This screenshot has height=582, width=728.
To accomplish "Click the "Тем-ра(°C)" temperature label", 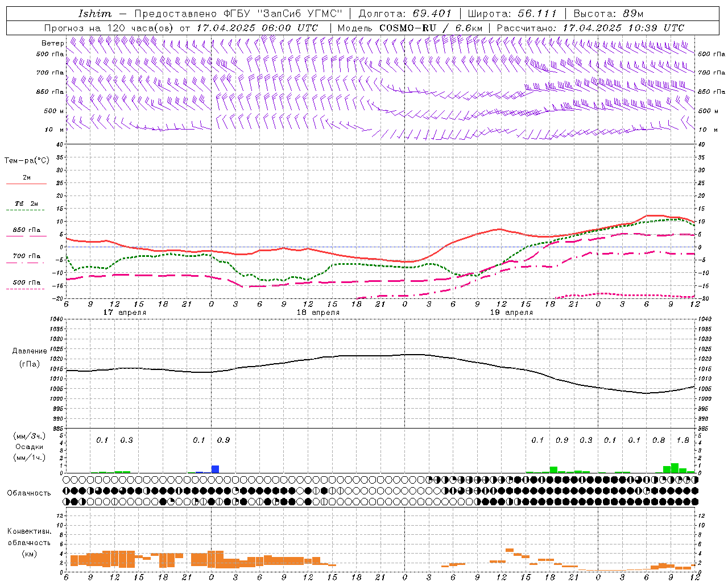I will [27, 161].
